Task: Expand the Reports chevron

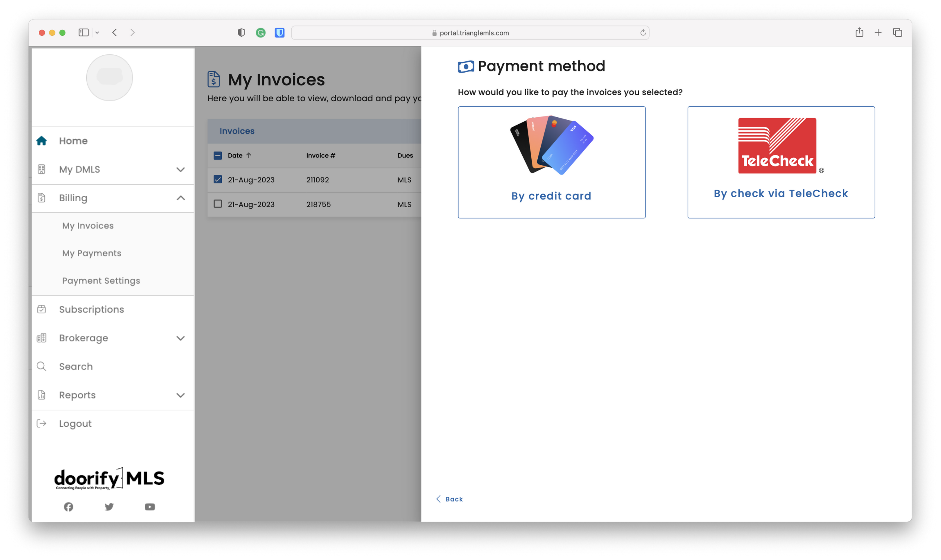Action: click(x=181, y=395)
